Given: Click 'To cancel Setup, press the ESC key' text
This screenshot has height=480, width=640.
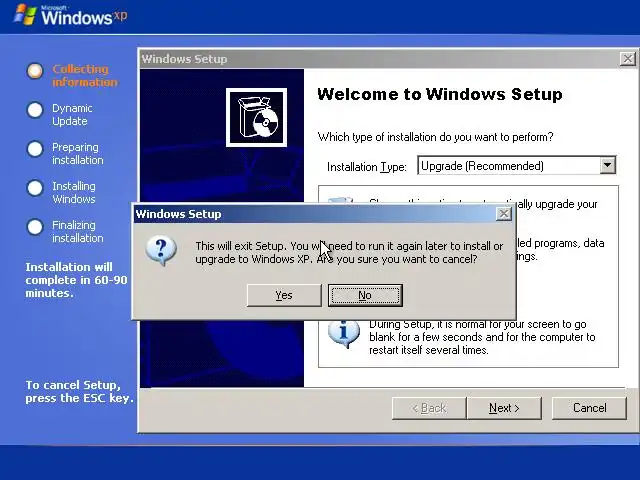Looking at the screenshot, I should pos(79,391).
